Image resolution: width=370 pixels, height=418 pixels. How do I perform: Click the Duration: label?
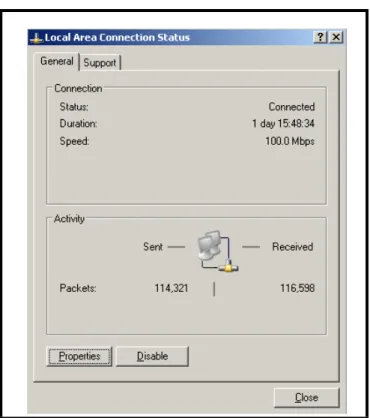tap(78, 124)
